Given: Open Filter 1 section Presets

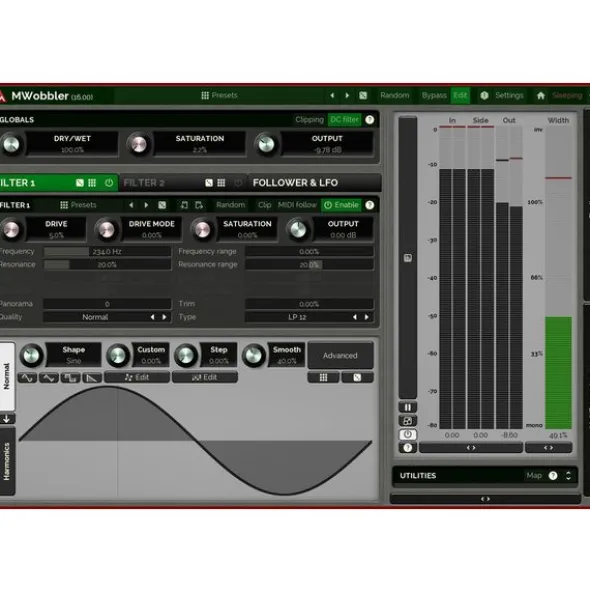Looking at the screenshot, I should 78,205.
